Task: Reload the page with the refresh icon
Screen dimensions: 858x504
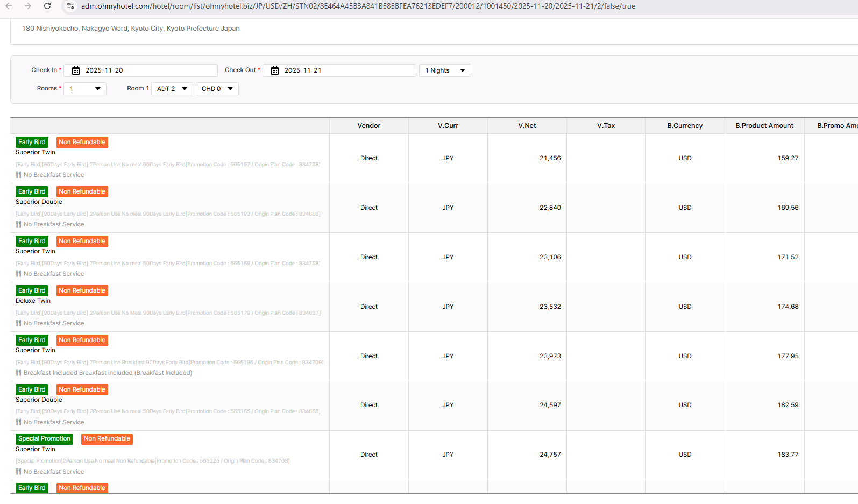Action: pyautogui.click(x=47, y=6)
